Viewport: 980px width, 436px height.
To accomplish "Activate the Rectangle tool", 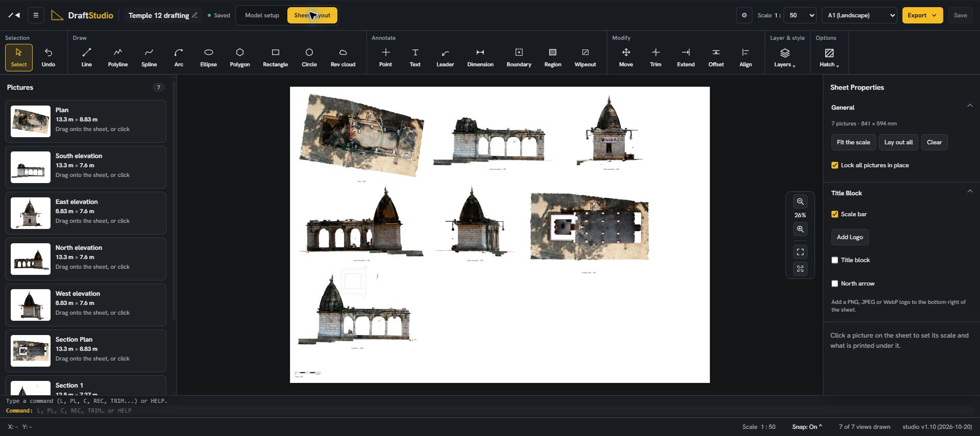I will coord(275,57).
